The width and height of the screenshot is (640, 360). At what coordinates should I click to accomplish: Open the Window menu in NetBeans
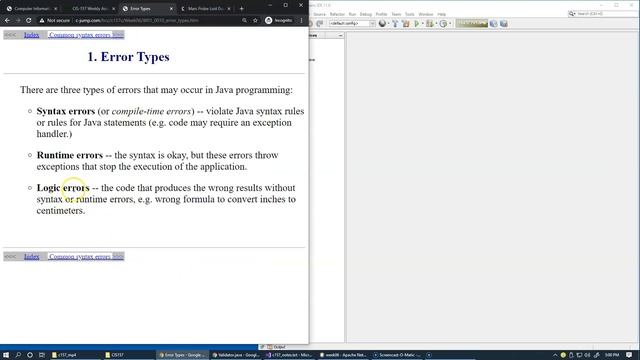pyautogui.click(x=426, y=14)
